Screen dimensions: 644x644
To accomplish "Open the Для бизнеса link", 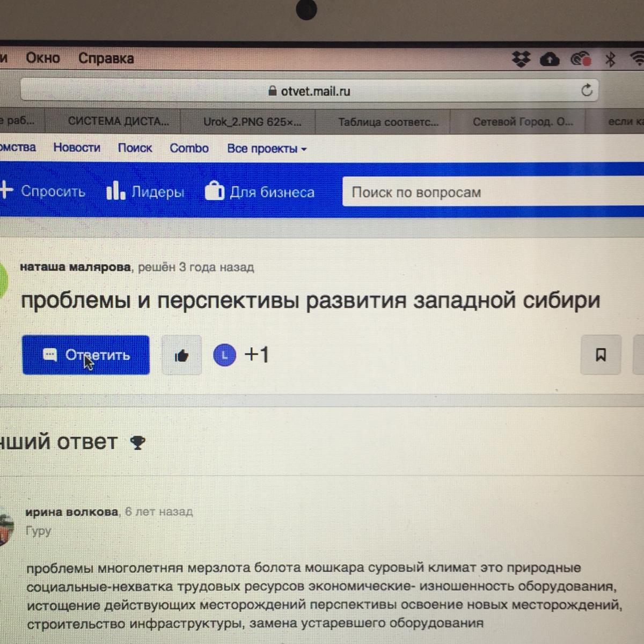I will 260,192.
